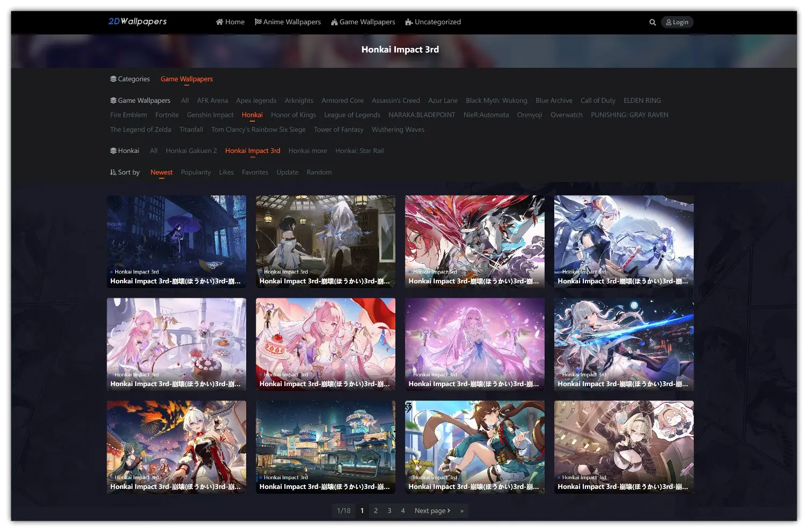Choose Honkai: Star Rail subcategory
This screenshot has height=532, width=808.
[x=360, y=151]
